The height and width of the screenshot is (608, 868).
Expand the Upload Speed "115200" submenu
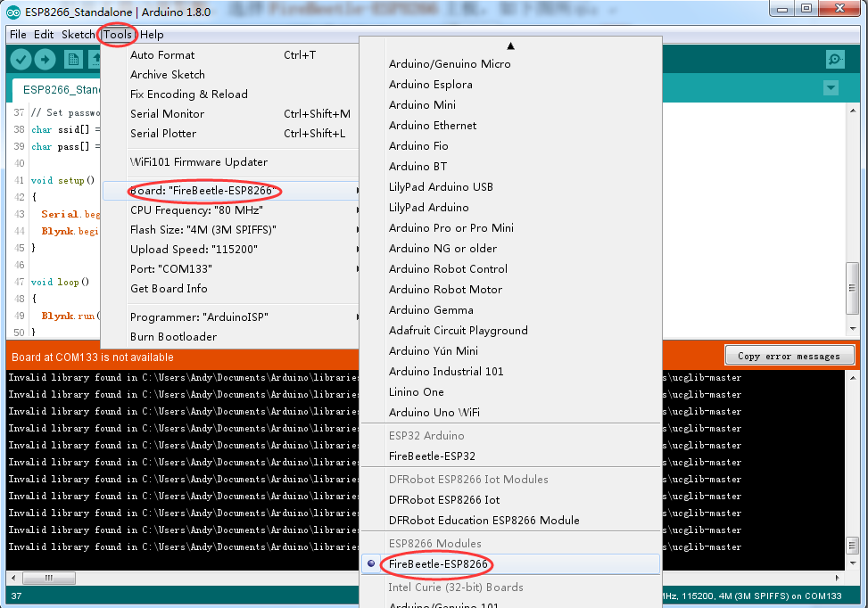click(x=231, y=250)
